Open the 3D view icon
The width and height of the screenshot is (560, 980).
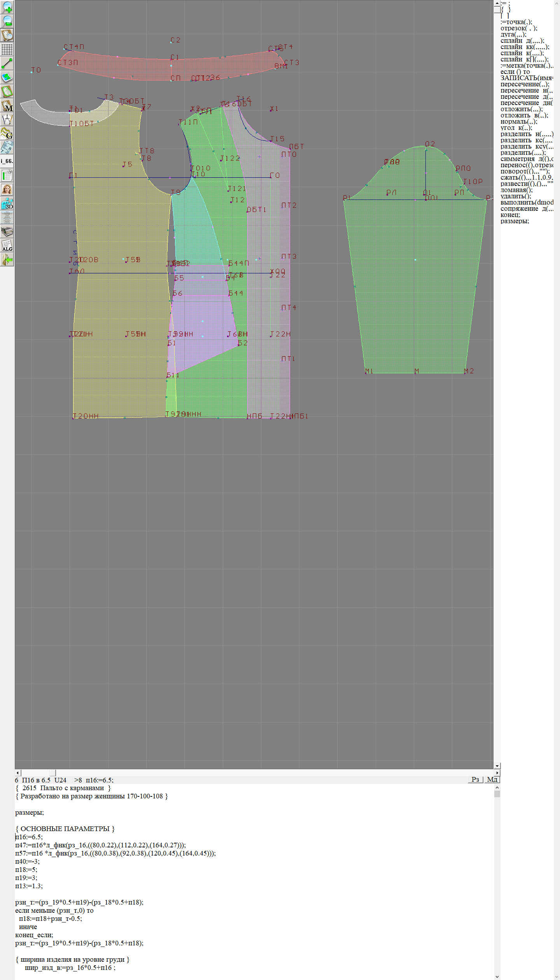point(7,203)
